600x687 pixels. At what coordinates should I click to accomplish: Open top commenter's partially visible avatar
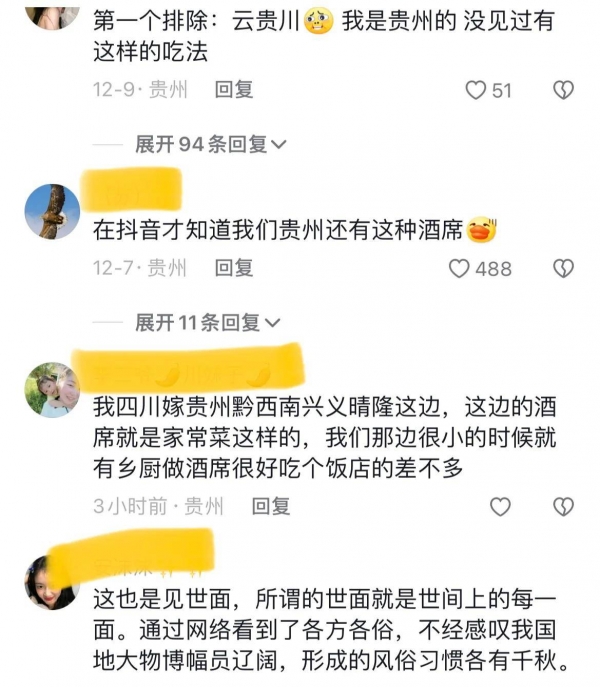52,18
